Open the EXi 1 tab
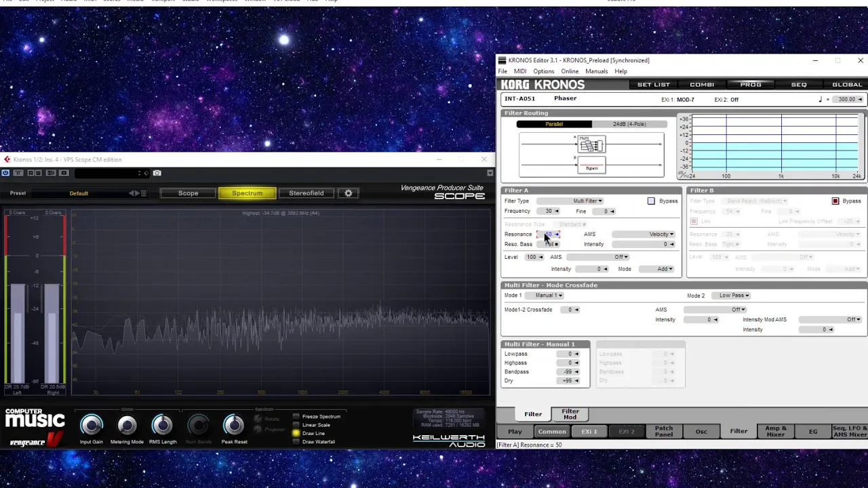868x488 pixels. (589, 431)
